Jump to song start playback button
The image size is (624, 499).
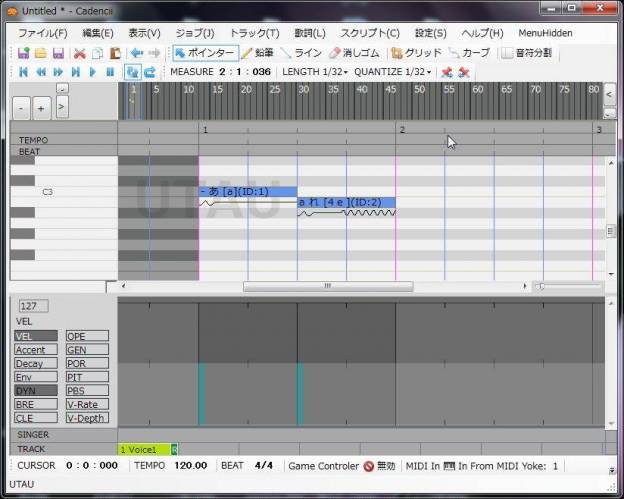coord(23,72)
